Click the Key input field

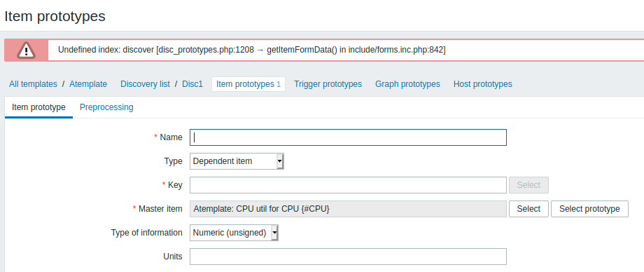click(x=348, y=185)
